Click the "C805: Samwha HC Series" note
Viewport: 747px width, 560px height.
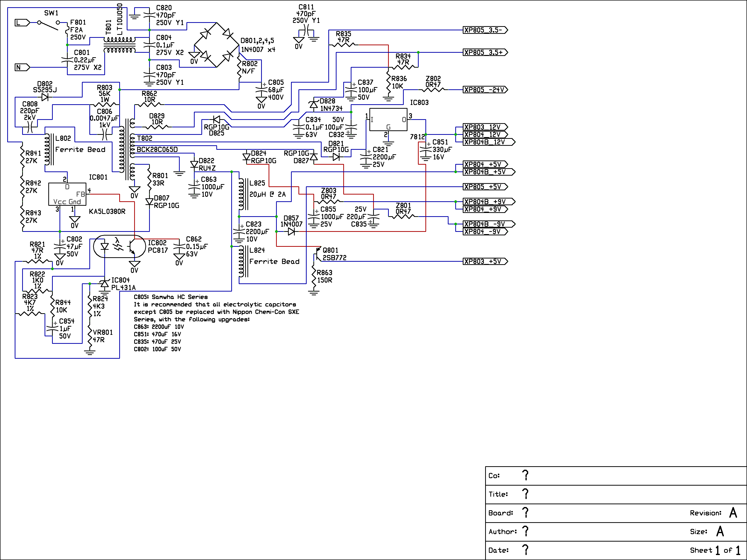pos(171,297)
